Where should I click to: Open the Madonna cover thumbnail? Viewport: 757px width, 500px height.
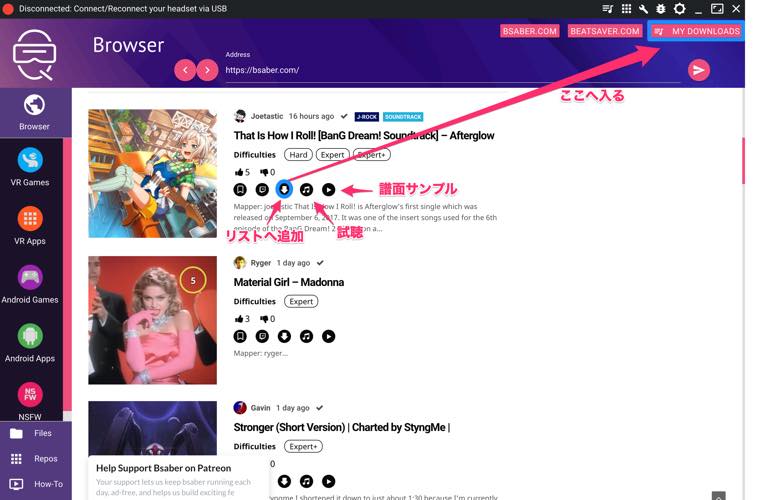click(153, 320)
